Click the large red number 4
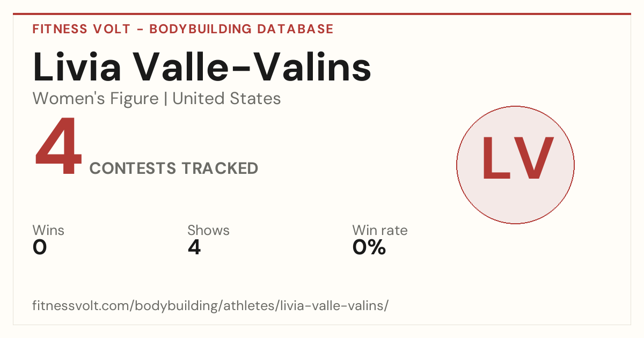 tap(58, 147)
